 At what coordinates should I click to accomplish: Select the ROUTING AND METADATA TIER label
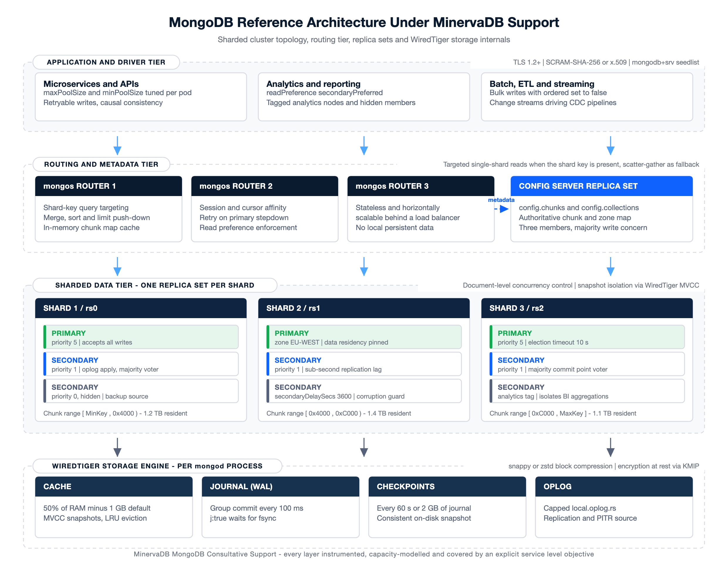click(x=101, y=164)
